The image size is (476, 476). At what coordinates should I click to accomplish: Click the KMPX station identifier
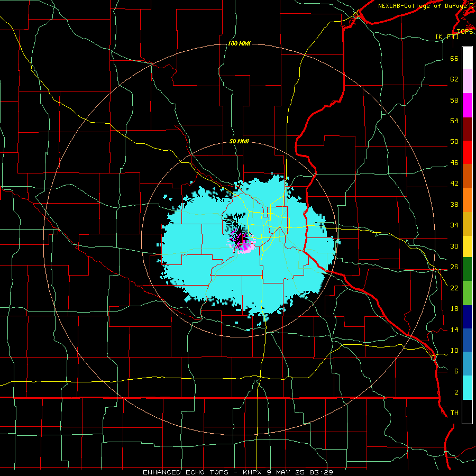point(253,472)
